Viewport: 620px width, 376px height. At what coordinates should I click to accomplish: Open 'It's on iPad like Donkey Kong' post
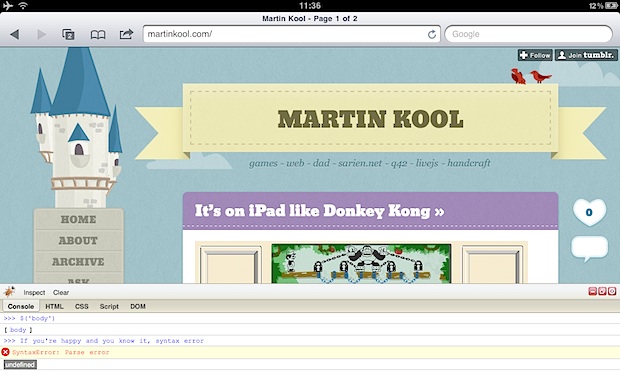319,211
